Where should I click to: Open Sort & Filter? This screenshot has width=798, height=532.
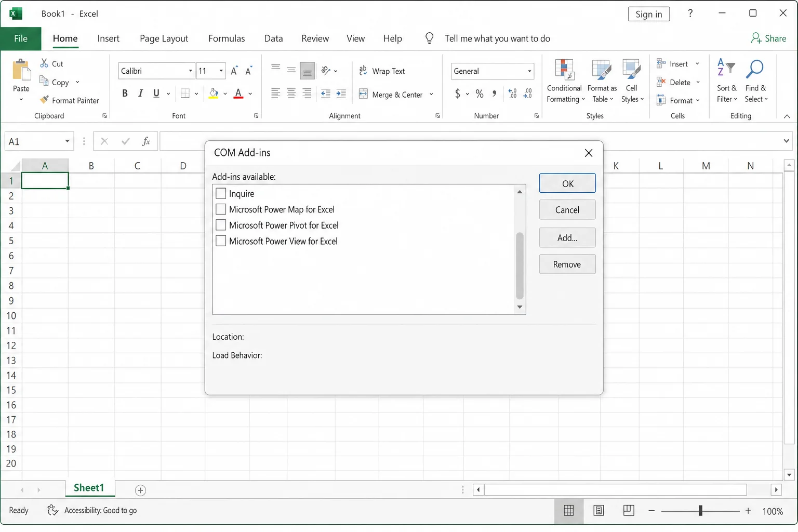pyautogui.click(x=726, y=81)
